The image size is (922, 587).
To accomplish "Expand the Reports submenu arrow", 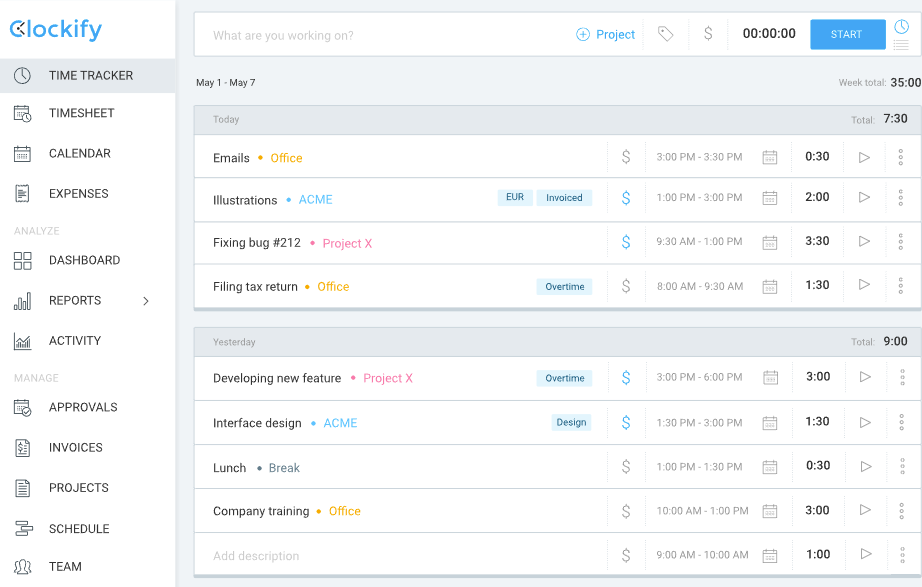I will [x=146, y=301].
